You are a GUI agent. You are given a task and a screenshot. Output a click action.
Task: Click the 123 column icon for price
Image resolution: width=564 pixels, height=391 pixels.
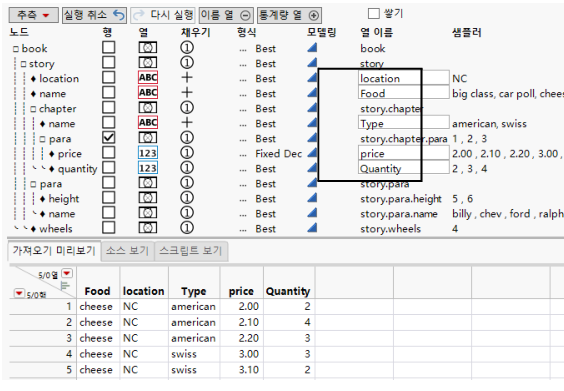(148, 153)
